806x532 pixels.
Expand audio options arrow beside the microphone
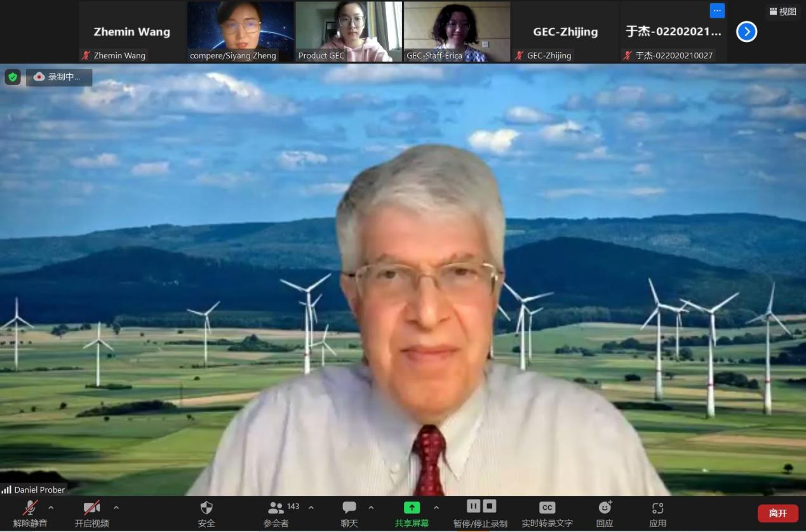(51, 507)
